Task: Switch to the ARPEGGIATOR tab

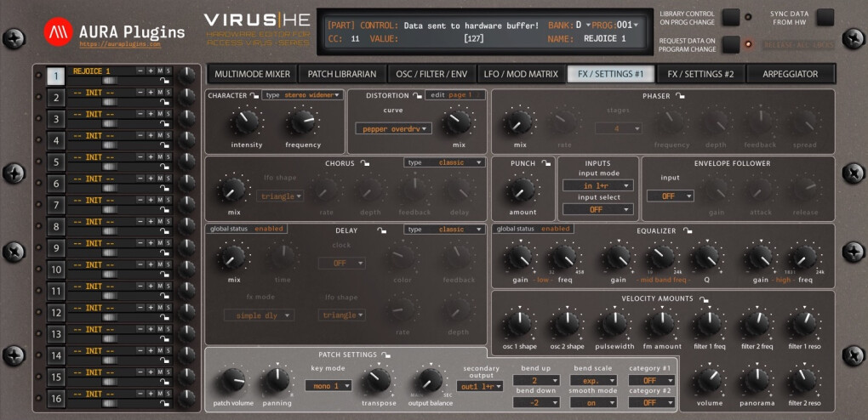Action: point(790,74)
